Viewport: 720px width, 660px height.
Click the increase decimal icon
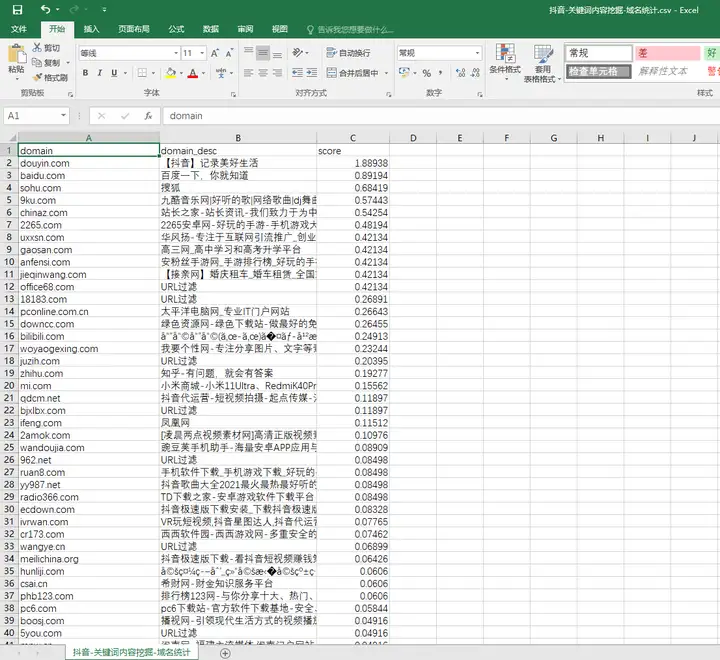[x=461, y=73]
